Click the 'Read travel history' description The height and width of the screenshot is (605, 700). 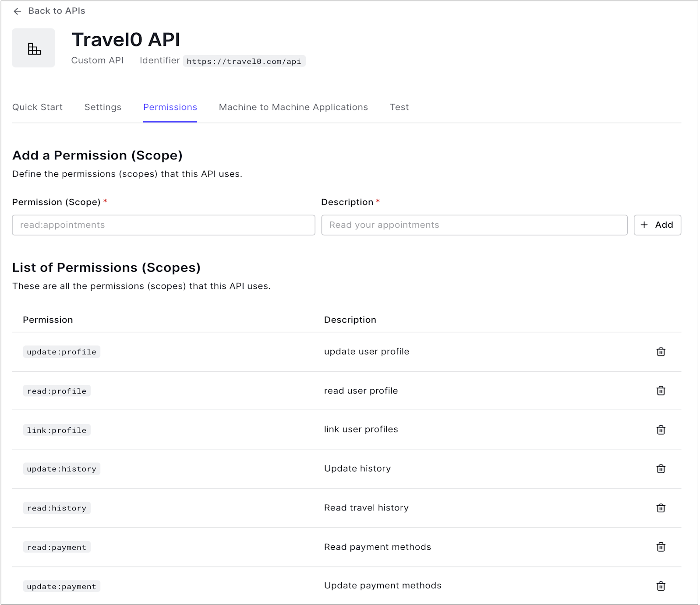(x=366, y=508)
